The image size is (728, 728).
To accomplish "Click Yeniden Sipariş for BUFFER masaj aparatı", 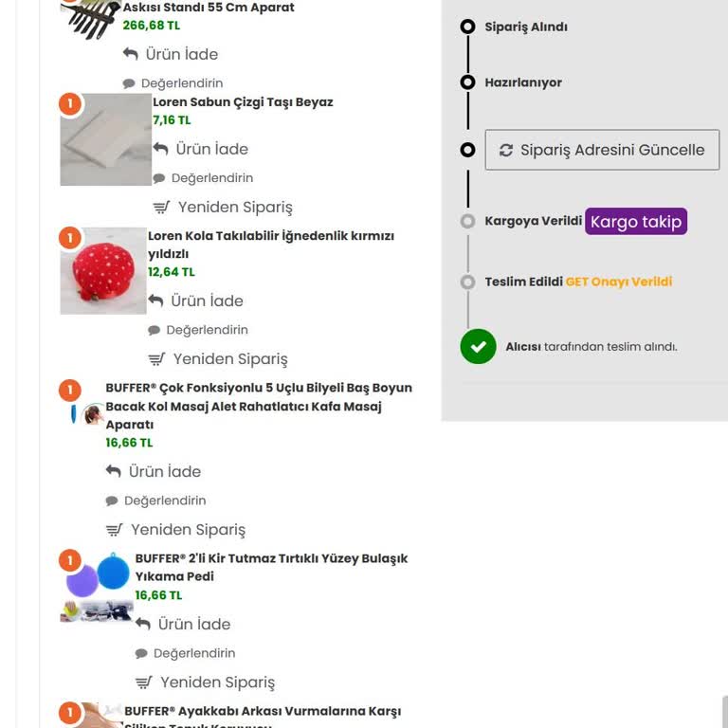I will (188, 530).
